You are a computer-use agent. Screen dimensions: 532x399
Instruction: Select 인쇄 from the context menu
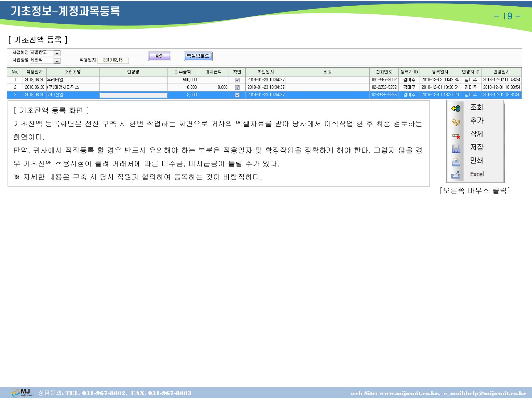click(477, 160)
